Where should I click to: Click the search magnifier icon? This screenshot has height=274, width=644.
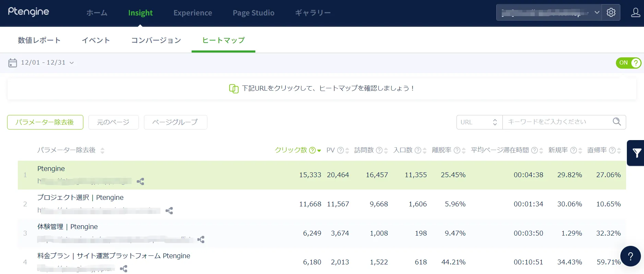coord(617,122)
